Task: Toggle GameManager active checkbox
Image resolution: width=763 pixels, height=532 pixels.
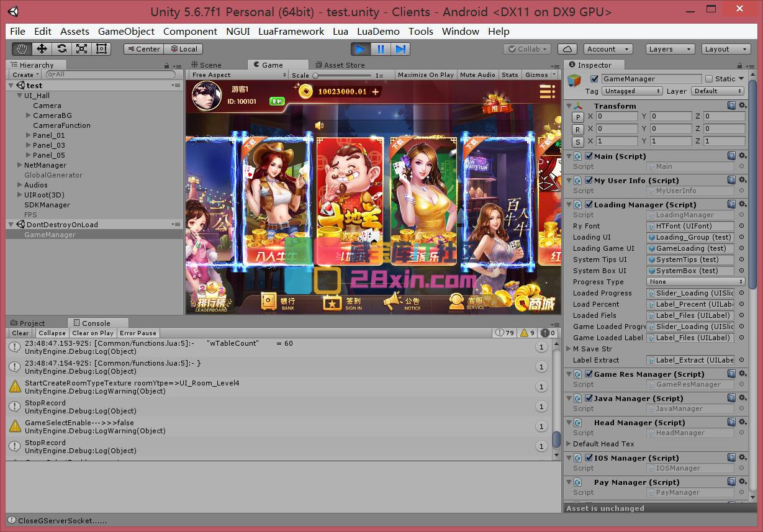Action: tap(594, 79)
